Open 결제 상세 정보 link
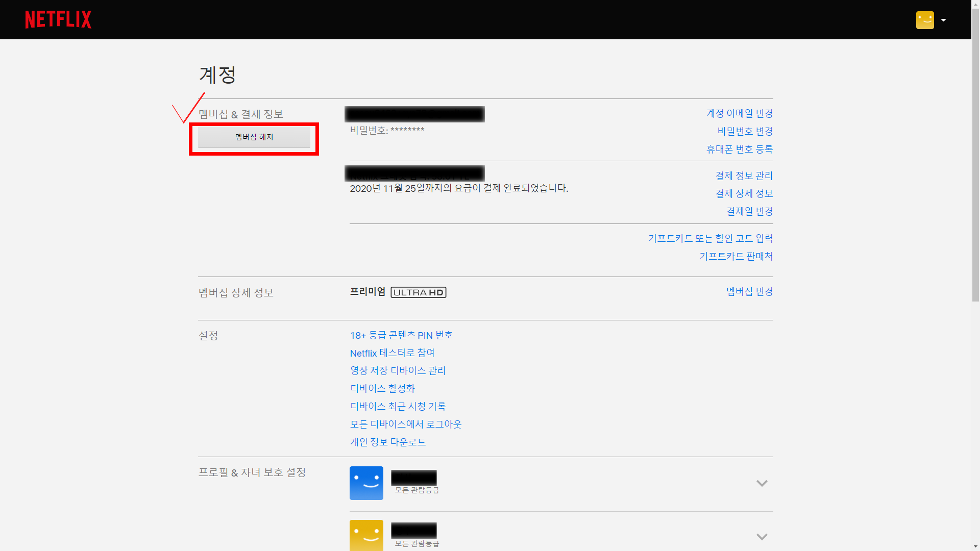 click(744, 193)
